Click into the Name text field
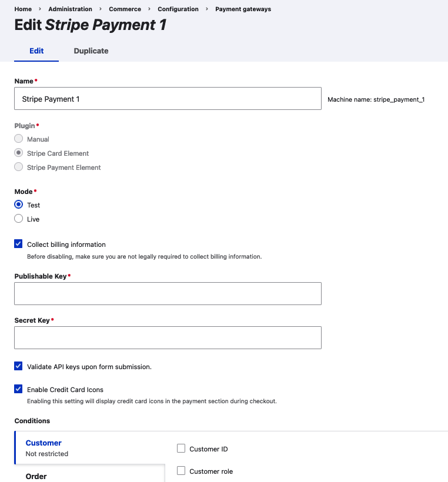The width and height of the screenshot is (448, 482). [x=168, y=99]
